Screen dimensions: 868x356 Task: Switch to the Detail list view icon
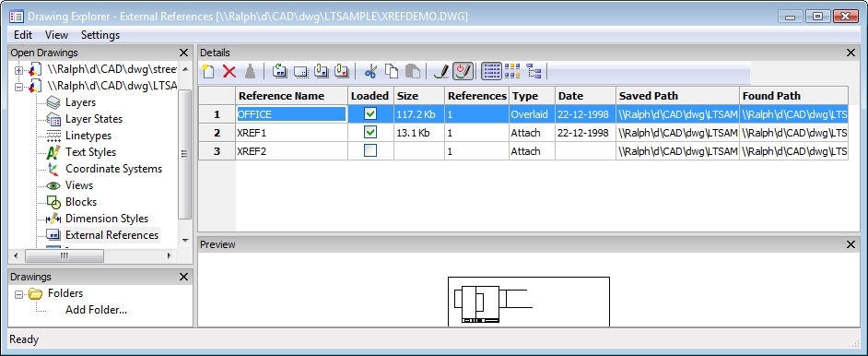491,71
